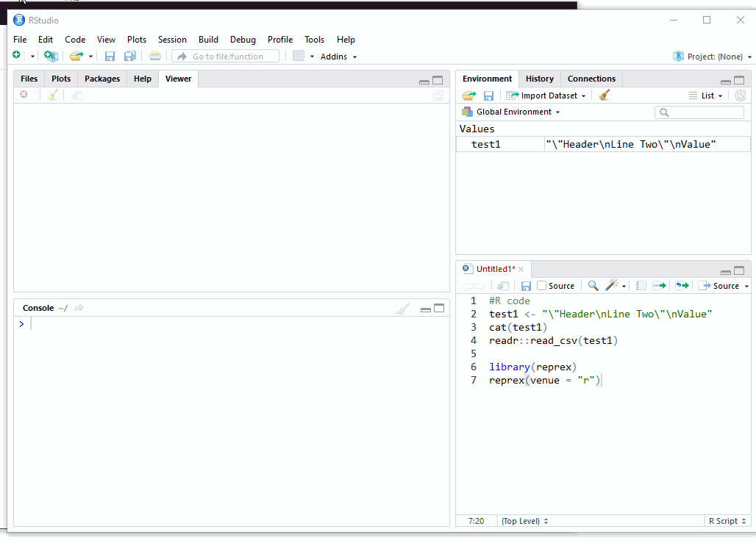The image size is (756, 543).
Task: Open the Debug menu
Action: [243, 40]
